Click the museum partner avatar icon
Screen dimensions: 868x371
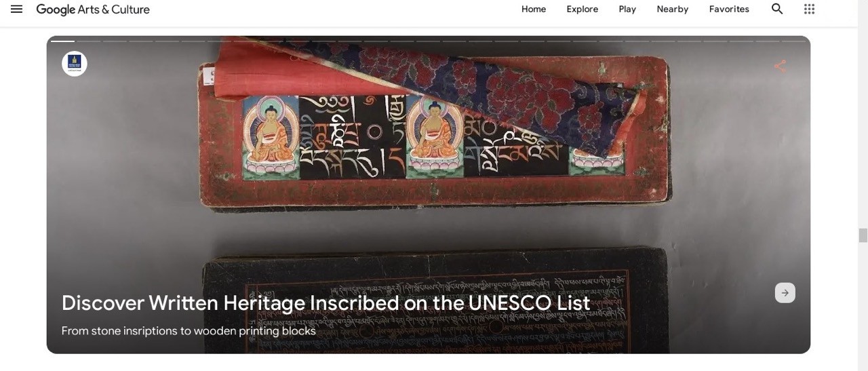tap(75, 64)
